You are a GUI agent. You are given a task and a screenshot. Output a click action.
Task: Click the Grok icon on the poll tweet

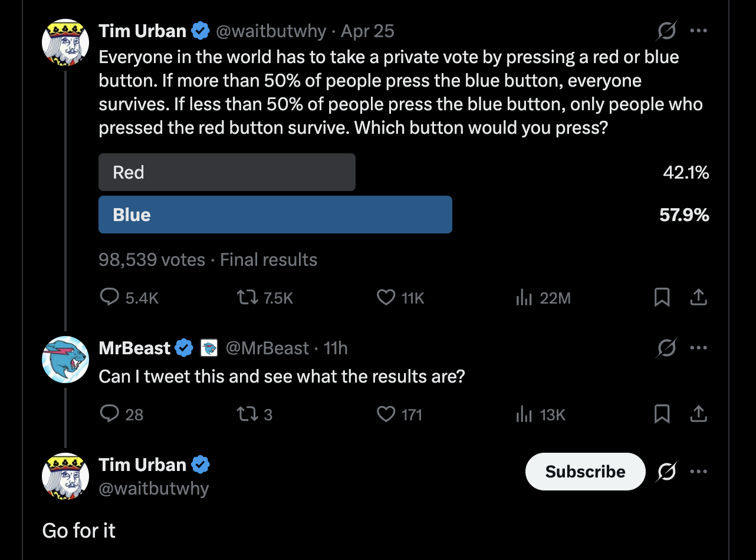pyautogui.click(x=666, y=31)
